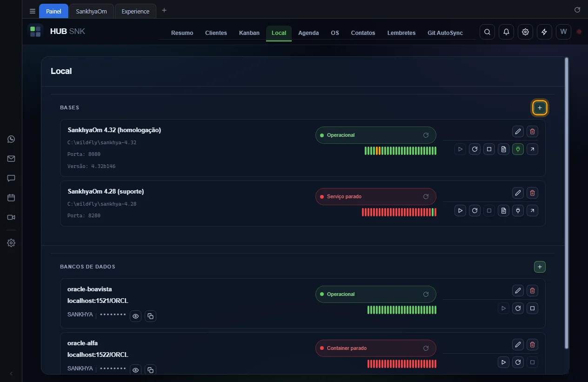
Task: Open the chat bubble in sidebar
Action: click(11, 178)
